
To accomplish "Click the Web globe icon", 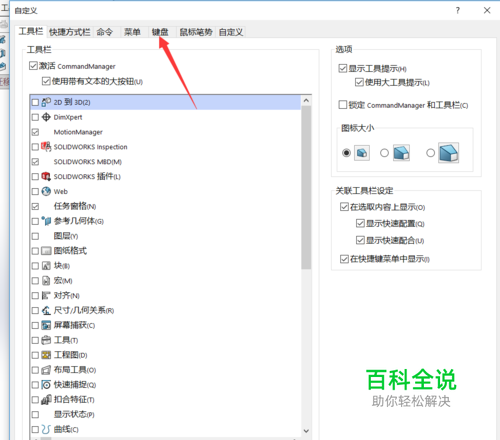I will (46, 191).
